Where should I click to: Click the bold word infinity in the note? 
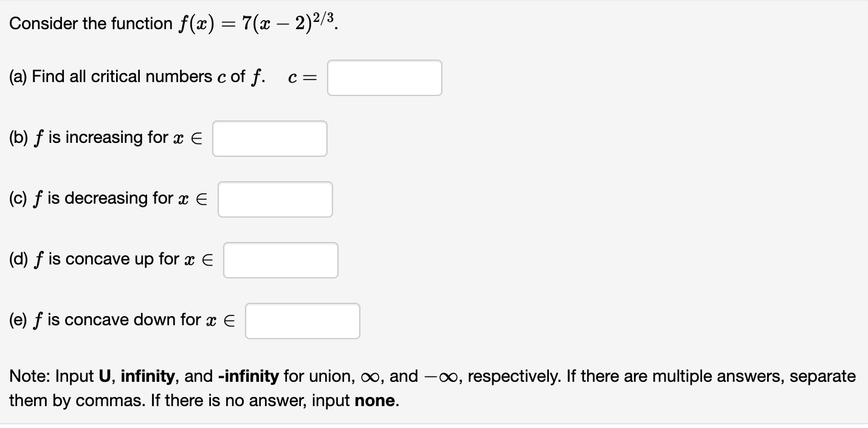[146, 376]
